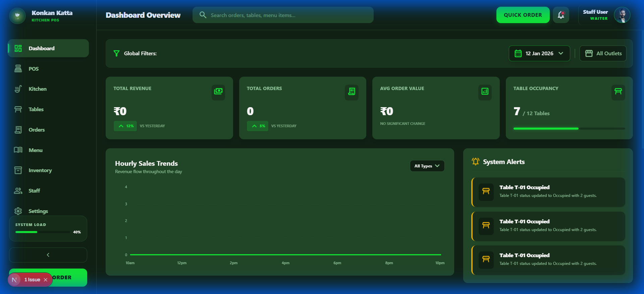Image resolution: width=644 pixels, height=294 pixels.
Task: Navigate to Tables page
Action: (48, 109)
